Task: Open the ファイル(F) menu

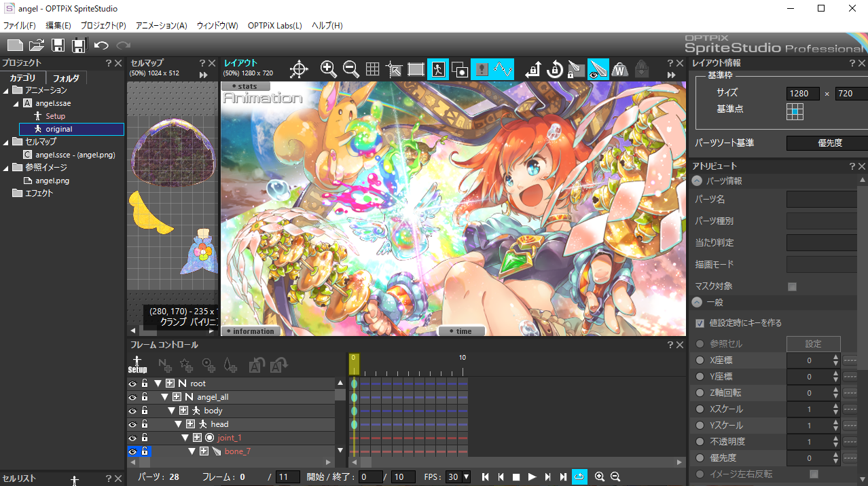Action: [x=20, y=26]
